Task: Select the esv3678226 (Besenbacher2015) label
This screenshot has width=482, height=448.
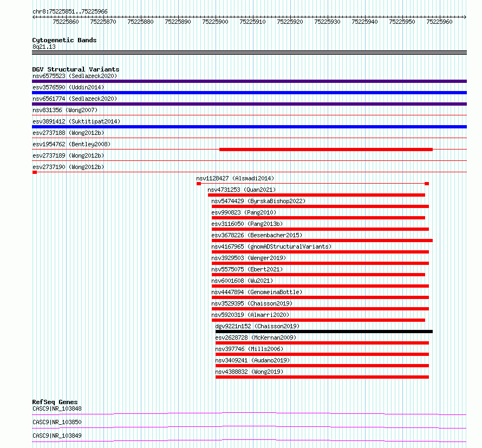Action: [x=257, y=235]
